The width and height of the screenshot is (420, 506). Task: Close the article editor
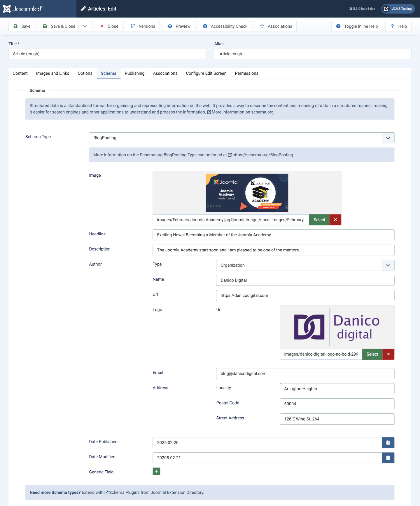tap(109, 26)
